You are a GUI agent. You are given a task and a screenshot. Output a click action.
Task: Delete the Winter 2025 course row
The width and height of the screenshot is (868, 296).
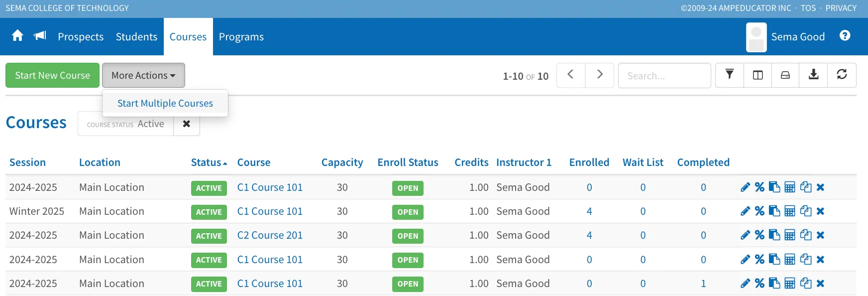point(820,211)
